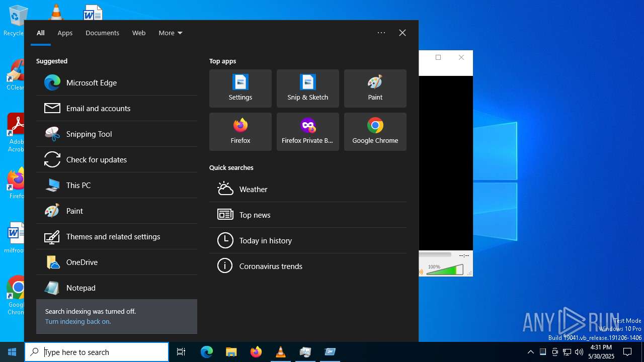The height and width of the screenshot is (362, 644).
Task: Switch to VLC on taskbar
Action: [x=280, y=352]
